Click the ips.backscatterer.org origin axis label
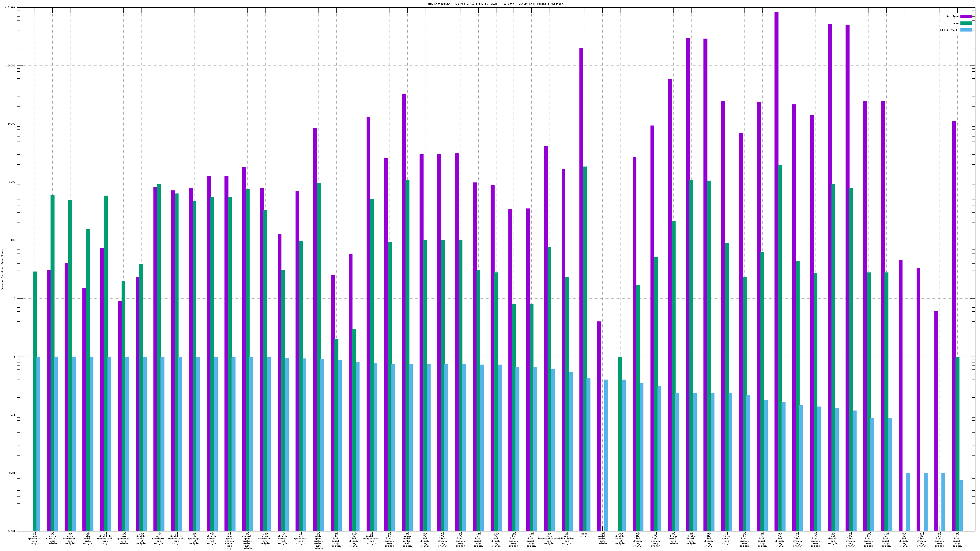Image resolution: width=980 pixels, height=551 pixels. 548,538
